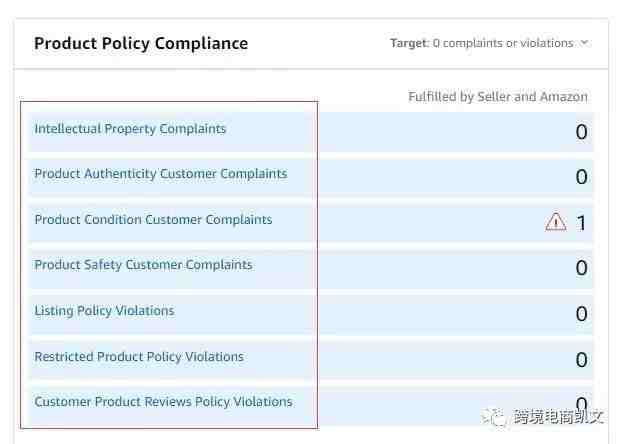
Task: Click the 0 count for Product Safety complaints
Action: tap(581, 268)
